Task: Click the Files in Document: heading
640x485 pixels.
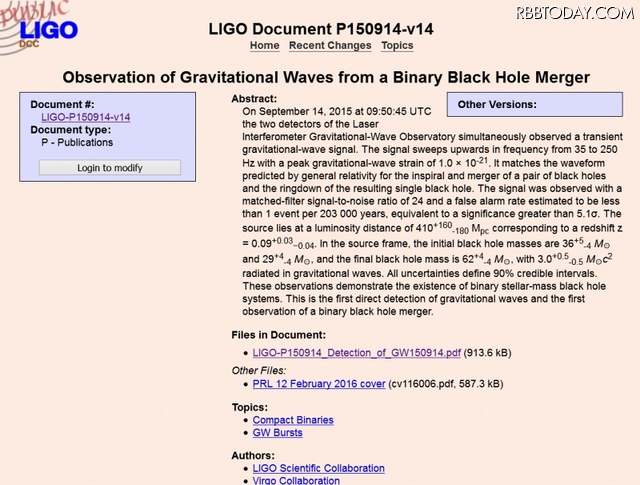Action: click(279, 335)
